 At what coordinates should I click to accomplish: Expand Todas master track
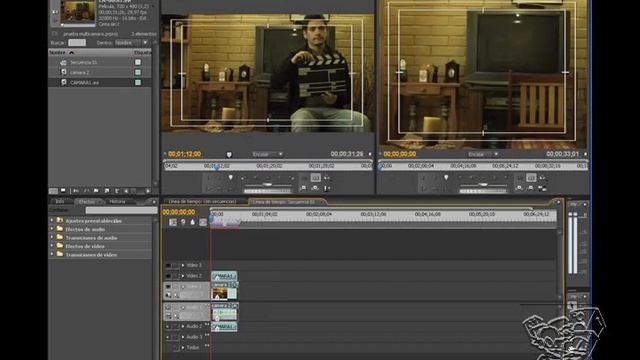click(x=183, y=348)
